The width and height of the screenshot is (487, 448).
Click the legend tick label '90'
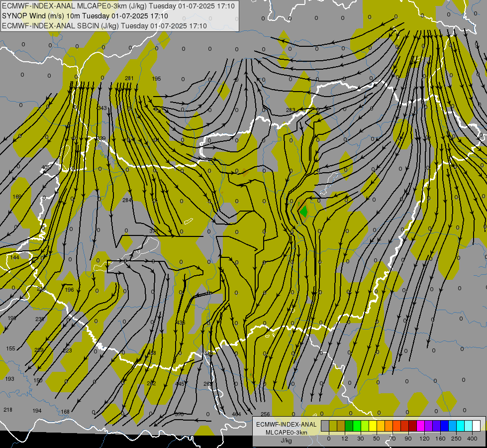(x=408, y=439)
